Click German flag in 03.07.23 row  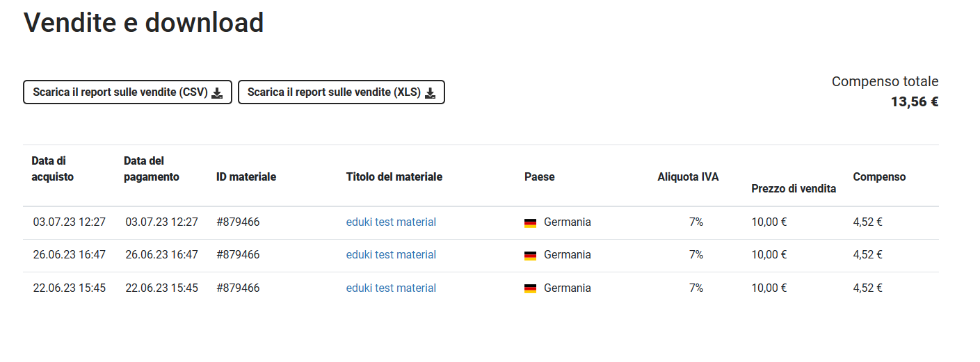tap(531, 223)
